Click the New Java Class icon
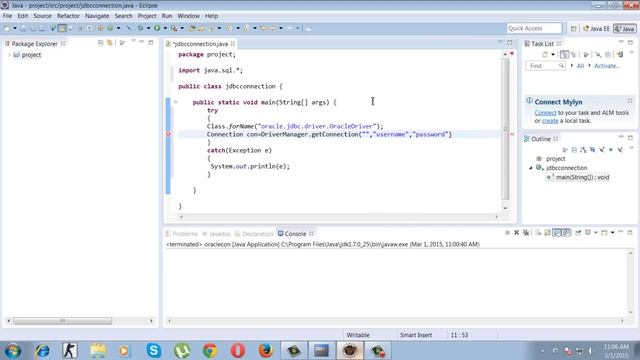Viewport: 640px width, 360px height. (110, 28)
